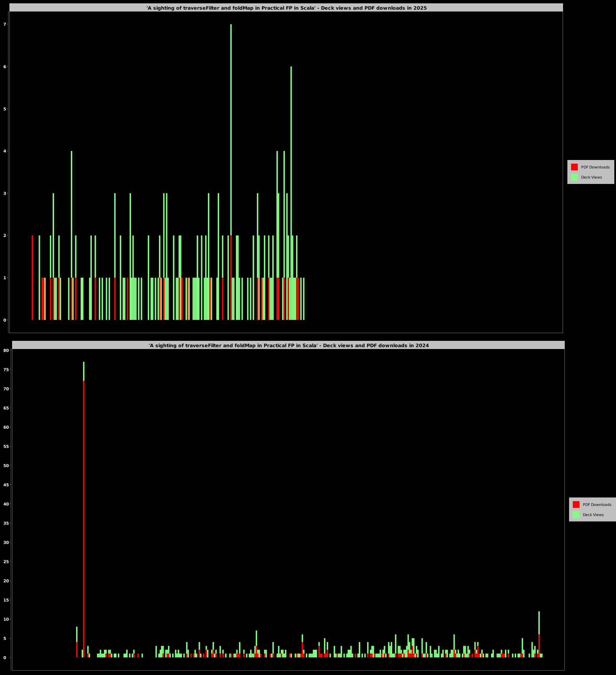Screen dimensions: 616x675
Task: Click the '1' y-axis label in 2025 chart
Action: pyautogui.click(x=5, y=278)
